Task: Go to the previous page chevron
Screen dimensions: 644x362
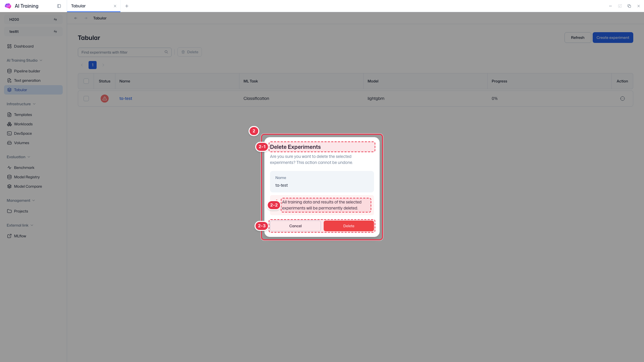Action: 82,65
